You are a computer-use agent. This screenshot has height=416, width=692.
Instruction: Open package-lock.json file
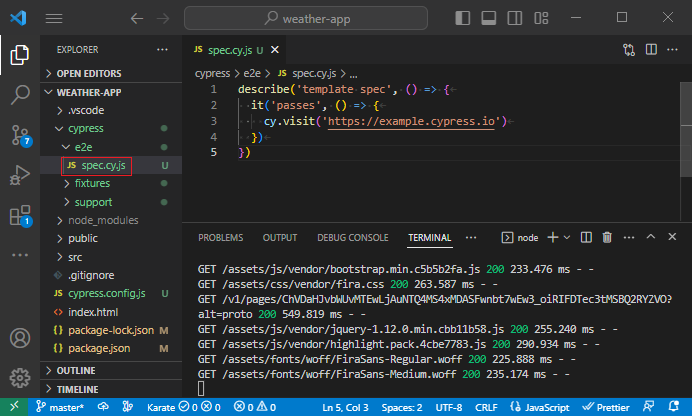111,330
